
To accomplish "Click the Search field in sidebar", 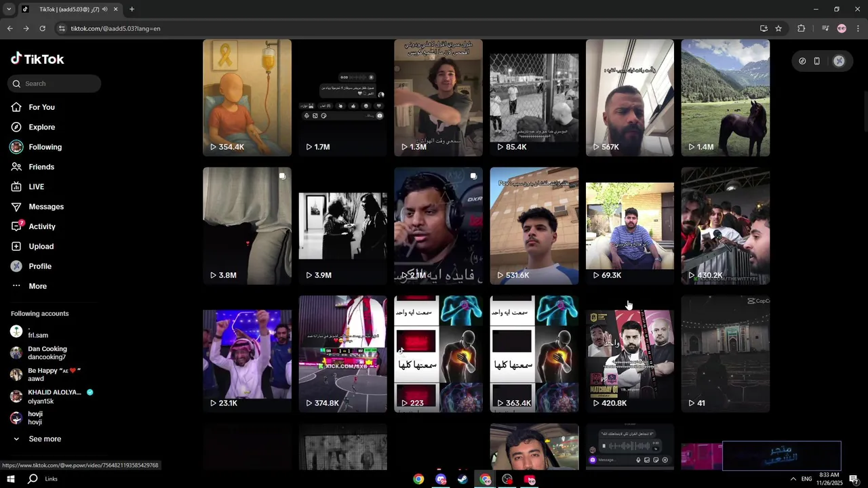I will [x=54, y=83].
